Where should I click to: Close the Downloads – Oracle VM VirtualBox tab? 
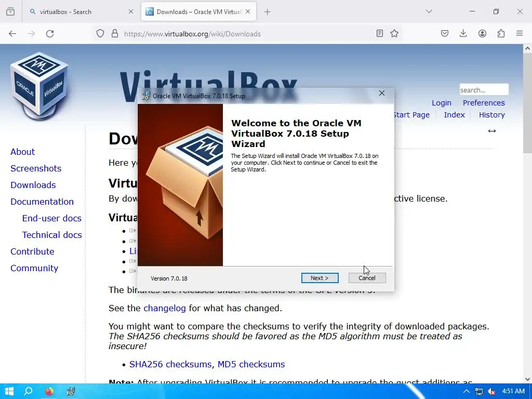point(248,11)
